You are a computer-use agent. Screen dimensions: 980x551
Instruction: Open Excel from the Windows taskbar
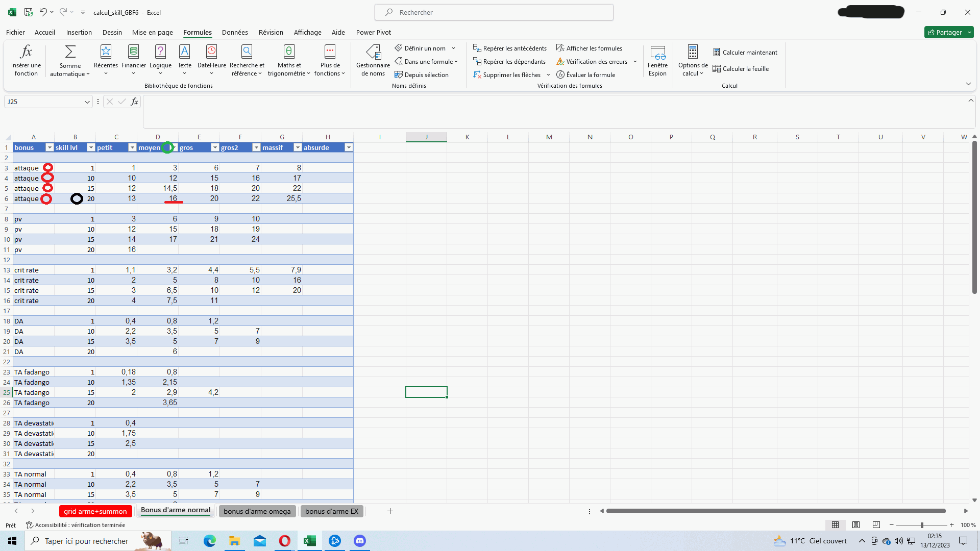[310, 541]
